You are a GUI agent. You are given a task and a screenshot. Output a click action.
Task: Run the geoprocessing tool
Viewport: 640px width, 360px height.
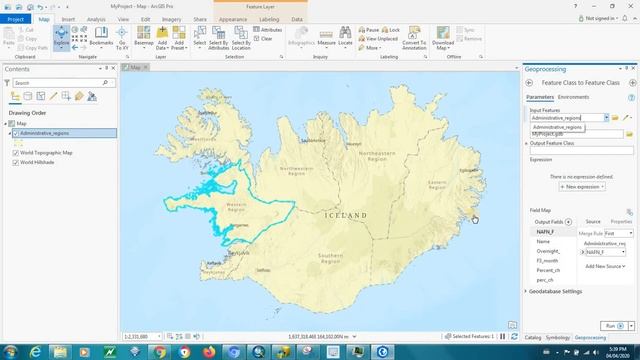tap(614, 326)
